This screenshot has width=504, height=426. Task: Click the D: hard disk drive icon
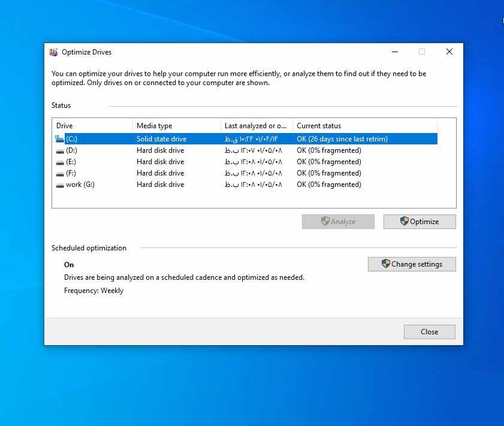click(x=59, y=150)
